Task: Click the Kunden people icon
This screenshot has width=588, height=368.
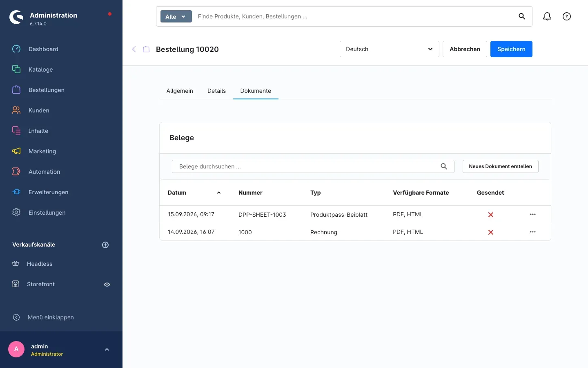Action: point(16,110)
